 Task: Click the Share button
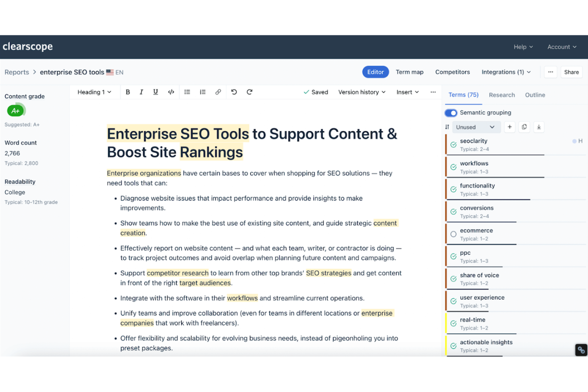[571, 72]
